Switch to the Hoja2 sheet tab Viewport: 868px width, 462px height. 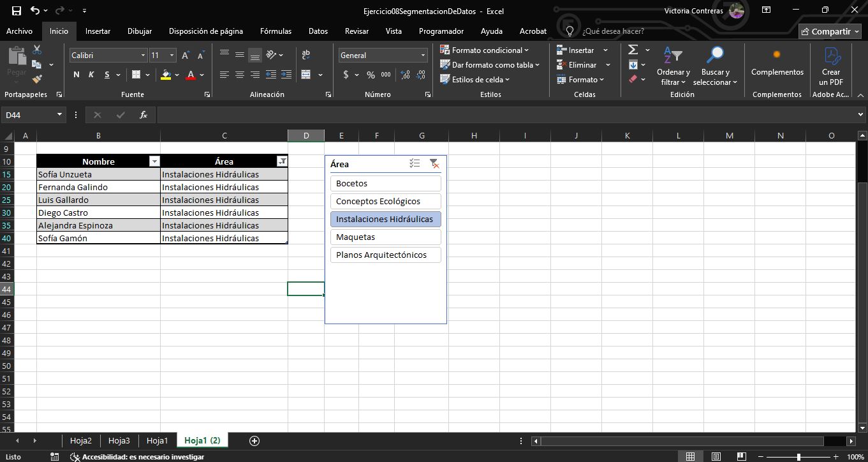click(81, 441)
